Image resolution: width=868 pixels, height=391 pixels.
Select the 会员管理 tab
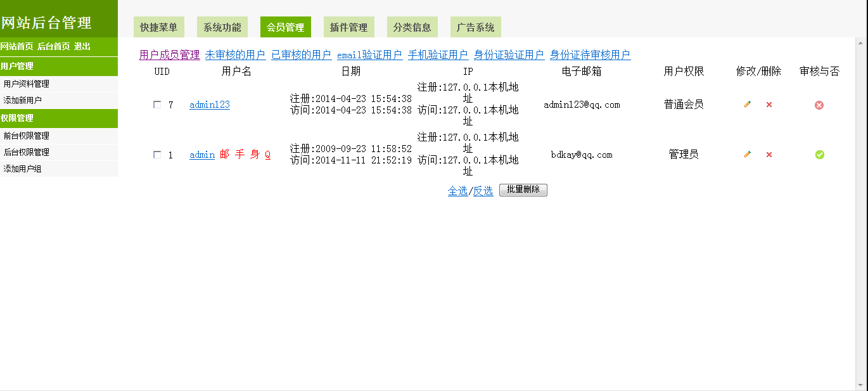[x=286, y=27]
